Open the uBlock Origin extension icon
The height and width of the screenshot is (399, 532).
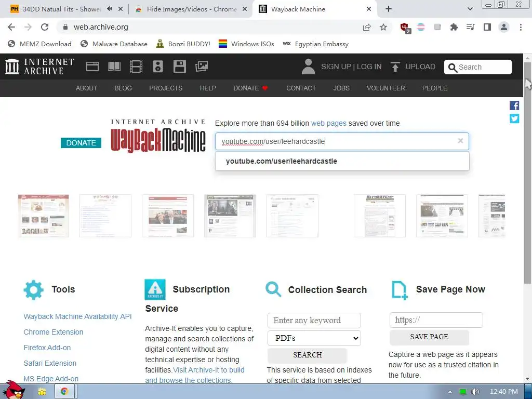tap(405, 28)
